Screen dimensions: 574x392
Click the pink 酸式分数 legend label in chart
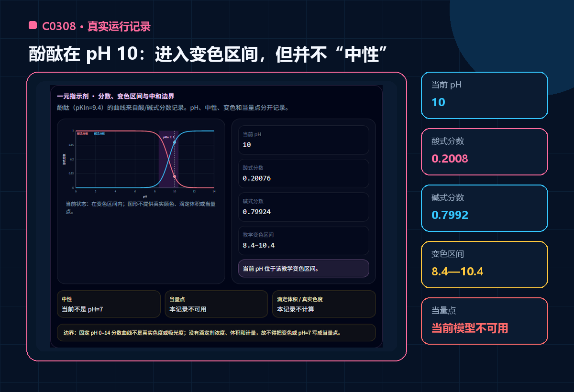[x=82, y=133]
